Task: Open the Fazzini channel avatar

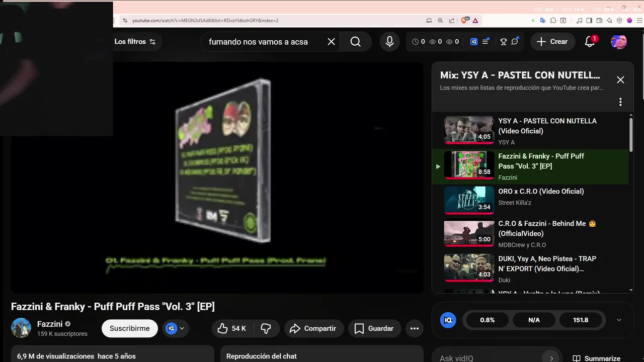Action: [21, 328]
